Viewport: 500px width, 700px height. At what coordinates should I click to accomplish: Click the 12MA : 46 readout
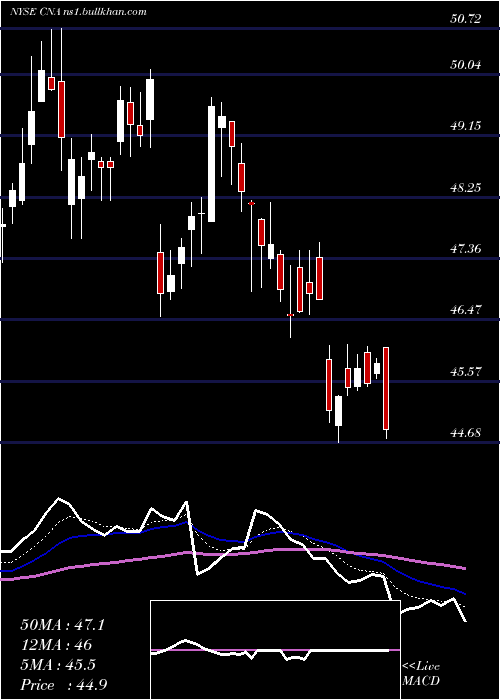pyautogui.click(x=56, y=645)
